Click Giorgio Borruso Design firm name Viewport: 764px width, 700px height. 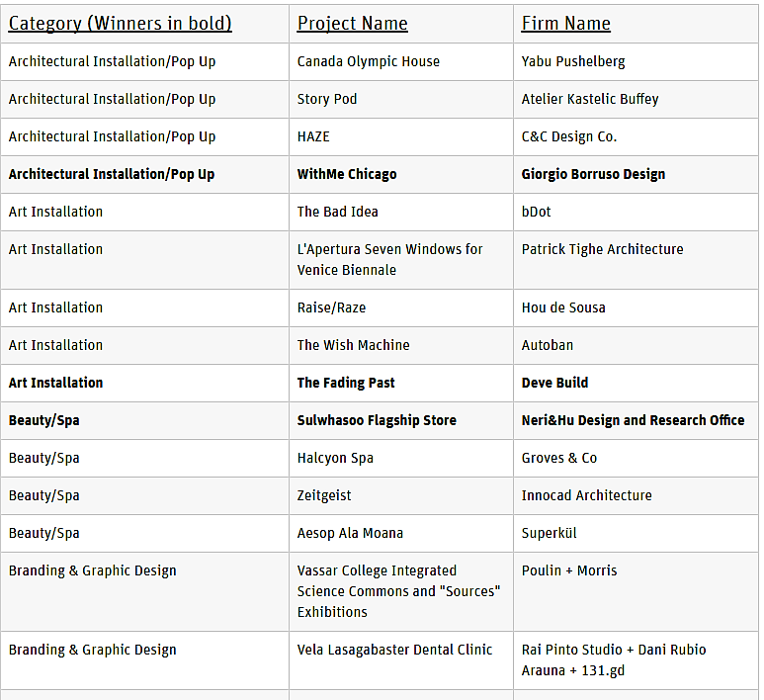coord(593,174)
